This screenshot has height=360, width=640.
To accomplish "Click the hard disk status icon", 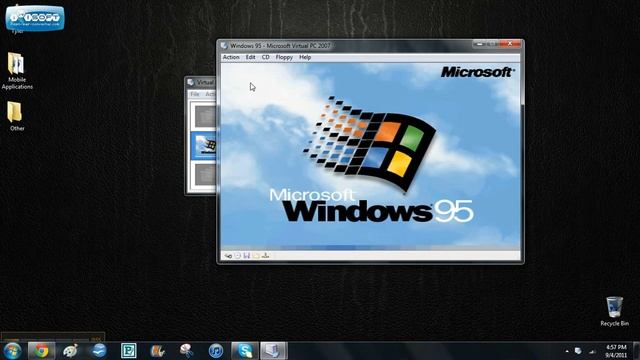I will [228, 256].
